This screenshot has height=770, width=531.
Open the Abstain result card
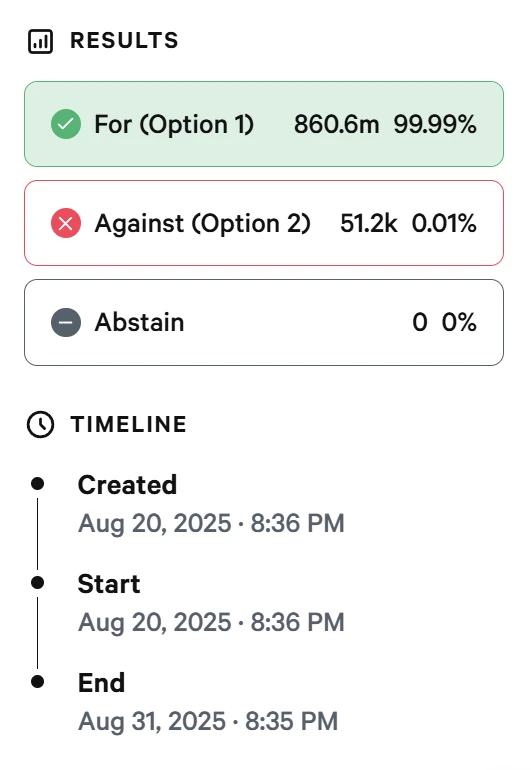pyautogui.click(x=264, y=323)
